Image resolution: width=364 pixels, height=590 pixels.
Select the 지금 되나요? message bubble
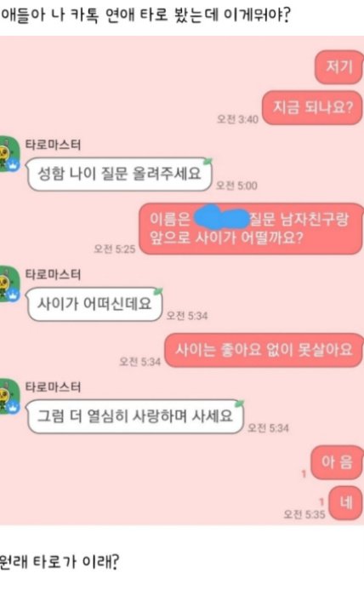pos(312,107)
